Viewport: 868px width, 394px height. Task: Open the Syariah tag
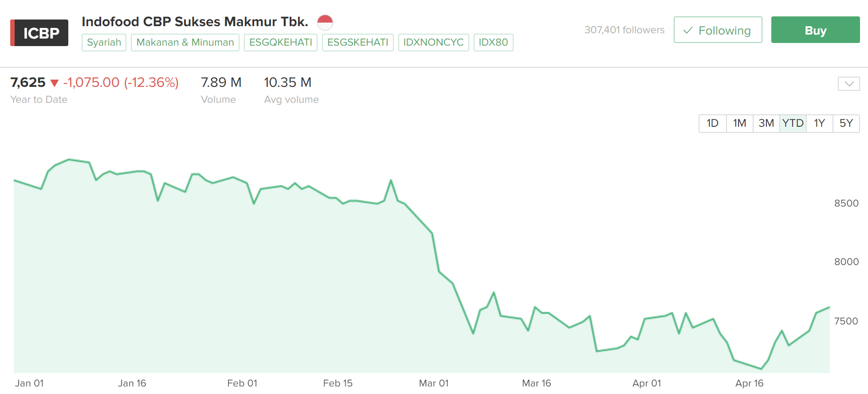104,43
